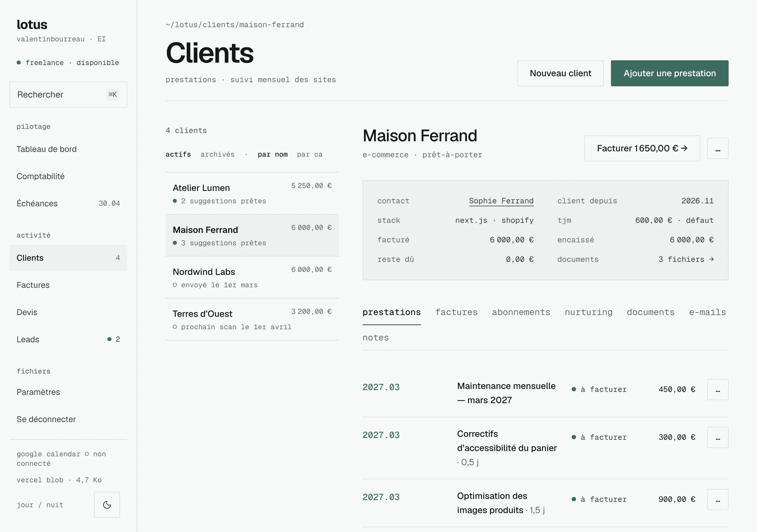Open the Sophie Ferrand contact link
Image resolution: width=757 pixels, height=532 pixels.
(501, 201)
